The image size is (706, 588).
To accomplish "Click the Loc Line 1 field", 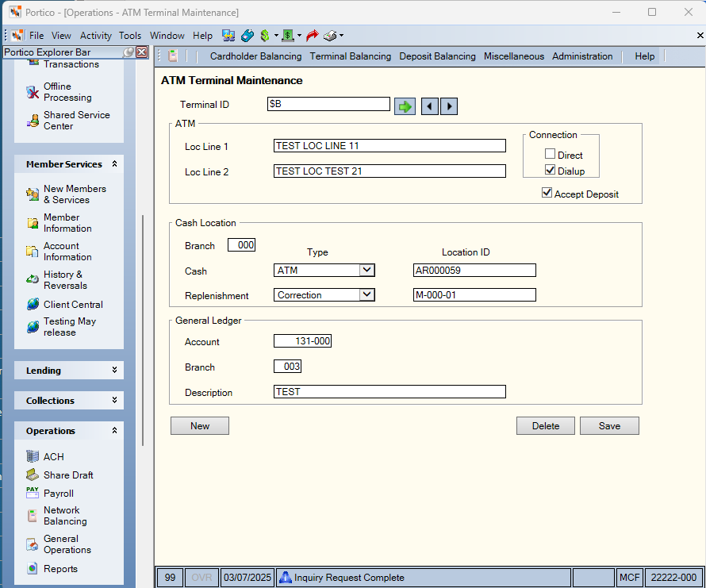I will (389, 145).
